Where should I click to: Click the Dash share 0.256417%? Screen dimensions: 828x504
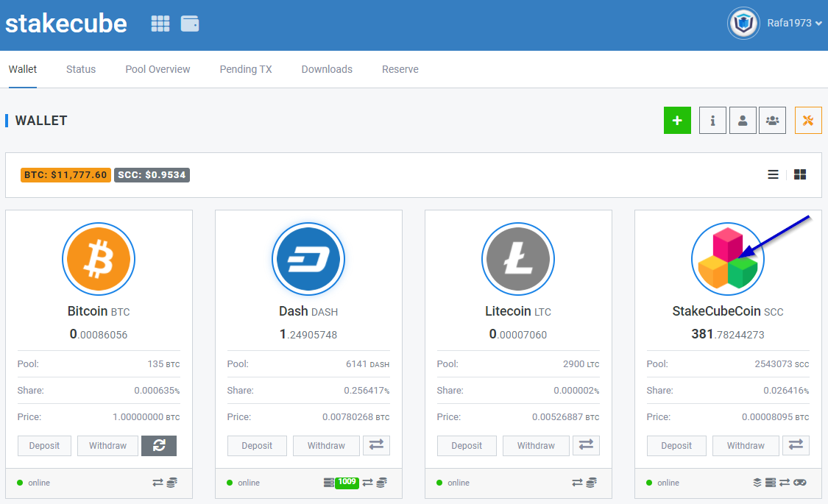click(x=367, y=391)
